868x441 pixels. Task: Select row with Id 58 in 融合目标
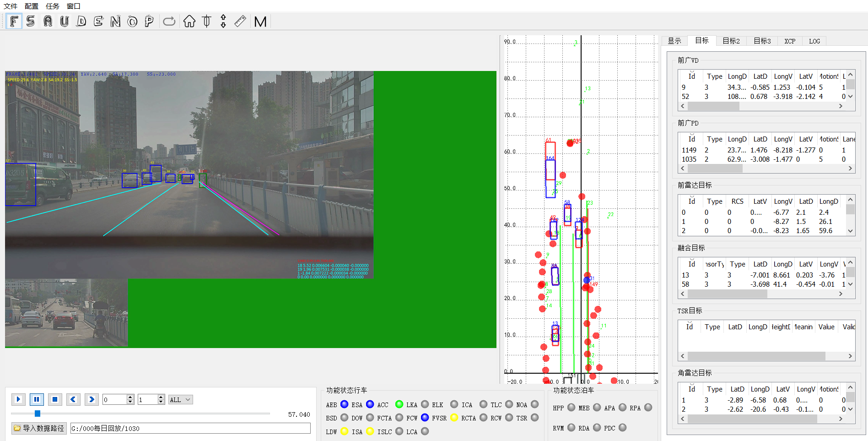[x=762, y=284]
